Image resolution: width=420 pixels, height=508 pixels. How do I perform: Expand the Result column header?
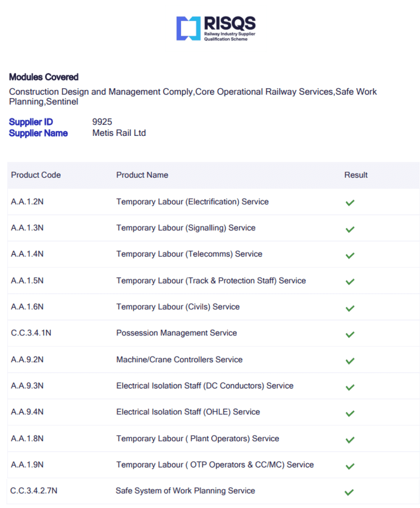click(356, 175)
